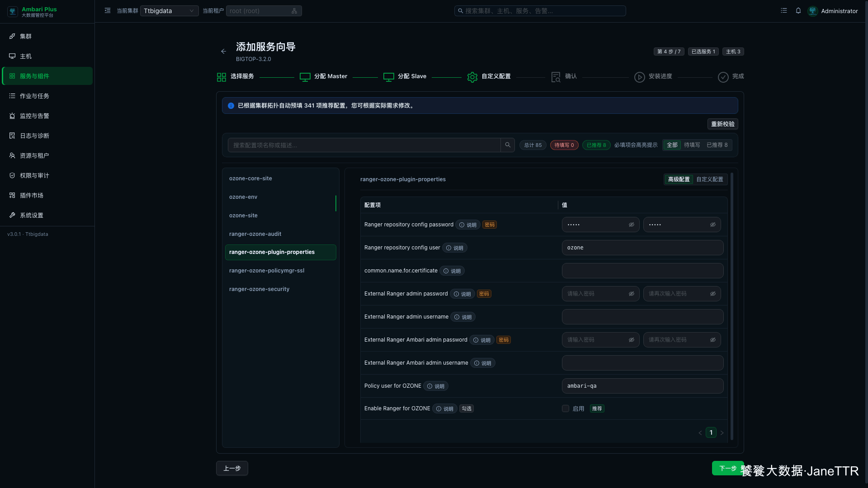
Task: Click pagination page 1
Action: click(x=711, y=433)
